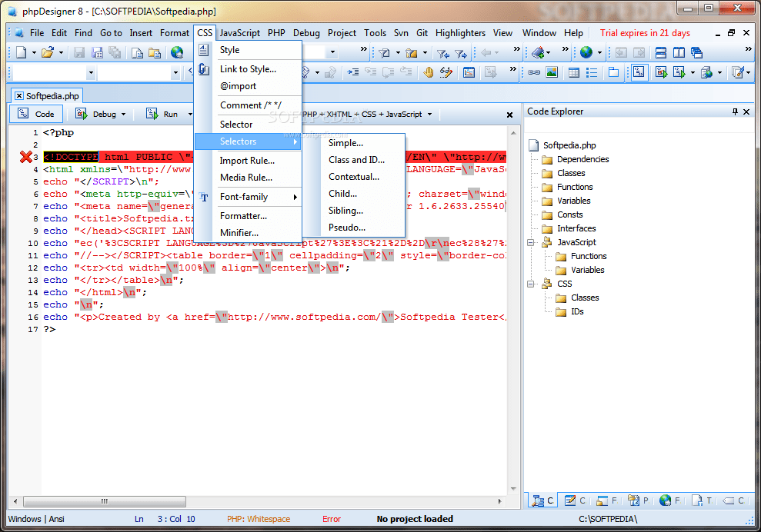Click the Code view button
The image size is (761, 532).
[36, 114]
